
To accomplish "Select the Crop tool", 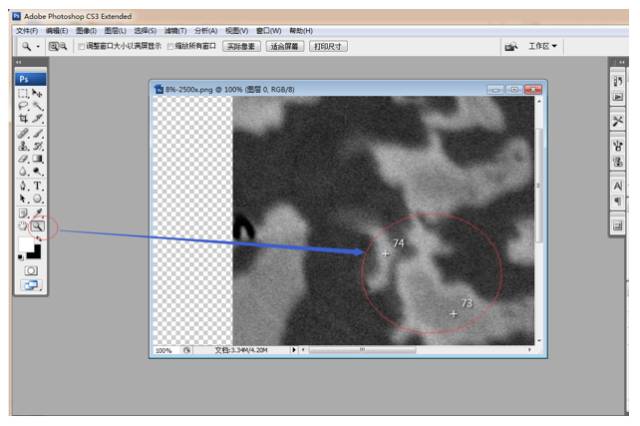I will tap(24, 118).
